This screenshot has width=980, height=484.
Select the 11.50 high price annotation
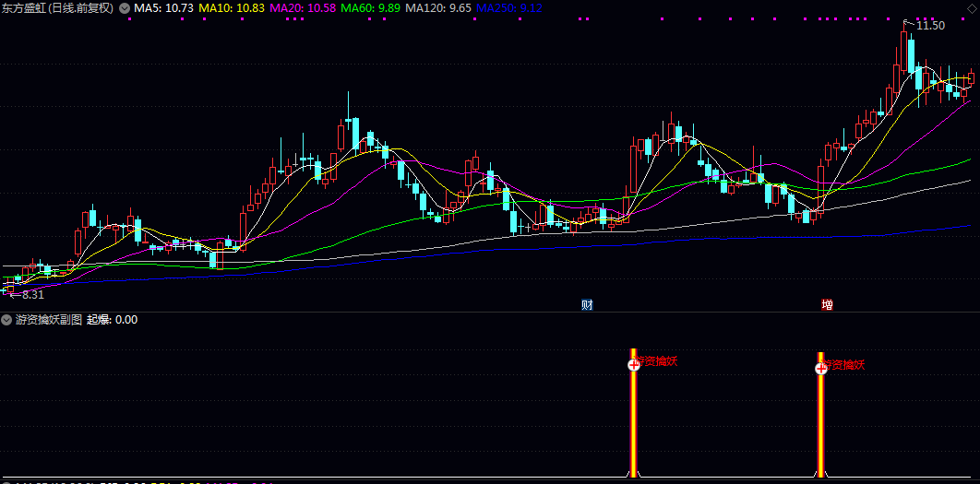(x=930, y=25)
